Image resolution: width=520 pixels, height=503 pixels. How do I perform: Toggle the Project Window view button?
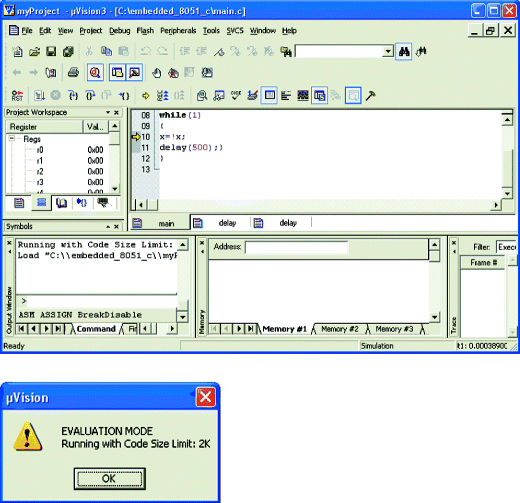point(117,72)
